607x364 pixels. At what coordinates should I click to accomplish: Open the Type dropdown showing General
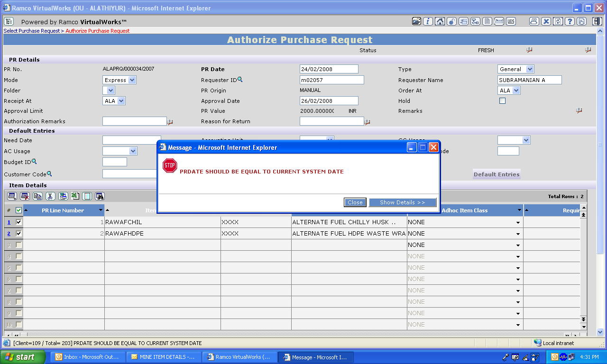[516, 69]
